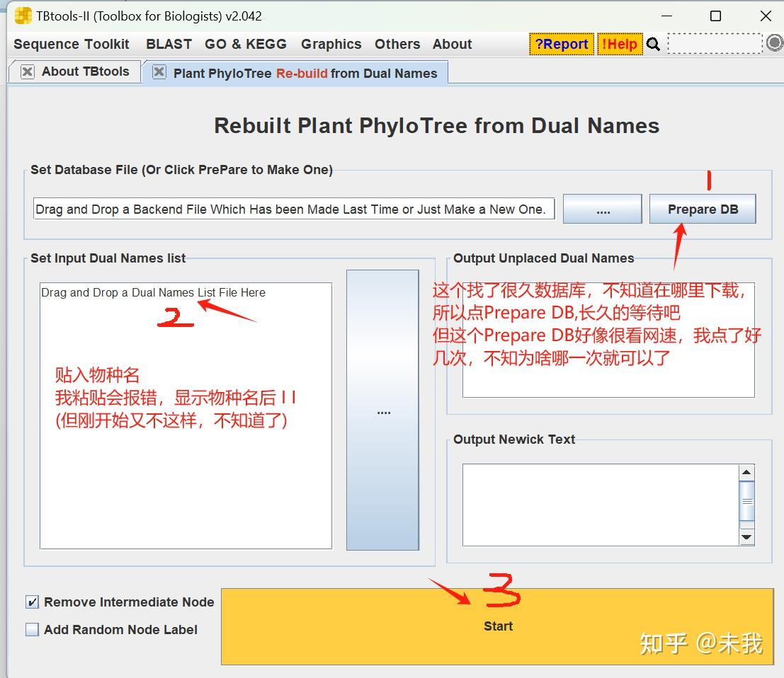Image resolution: width=784 pixels, height=678 pixels.
Task: Close the About TBtools tab
Action: point(28,72)
